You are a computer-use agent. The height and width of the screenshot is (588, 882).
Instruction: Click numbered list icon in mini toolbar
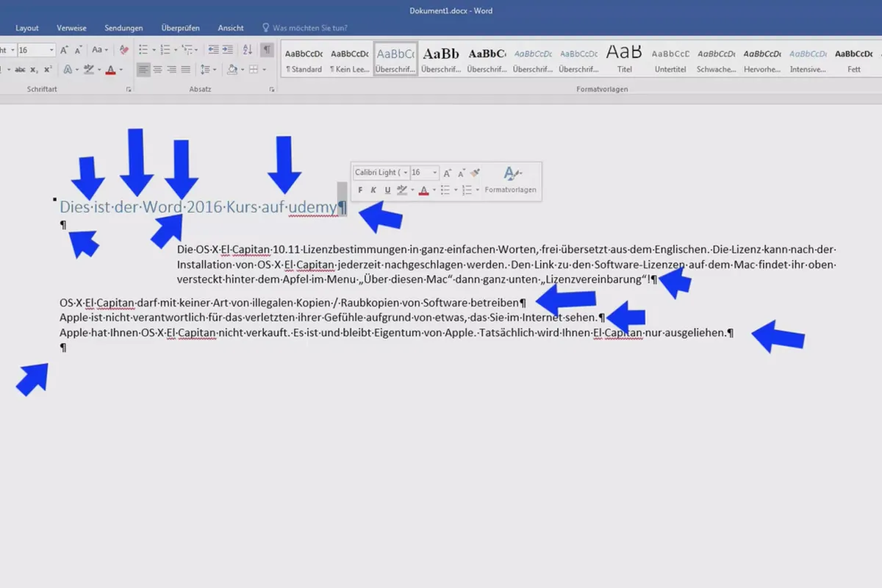pos(467,190)
